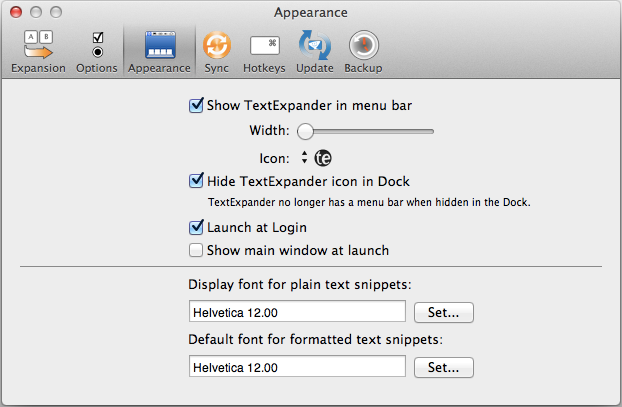Click the far right end of the Width slider track

[x=432, y=131]
